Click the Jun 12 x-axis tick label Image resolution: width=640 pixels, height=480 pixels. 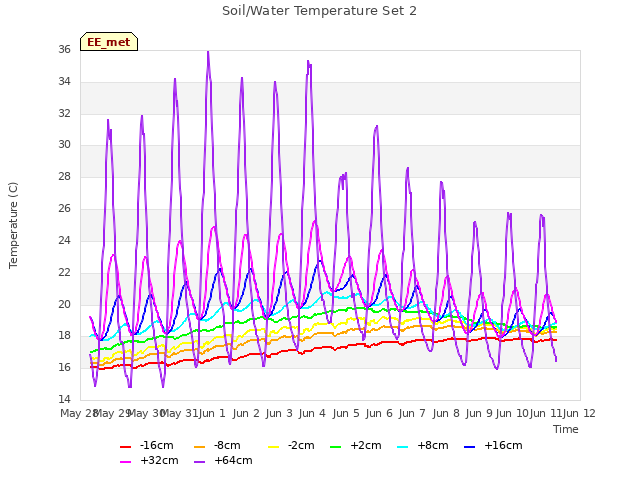pos(579,413)
